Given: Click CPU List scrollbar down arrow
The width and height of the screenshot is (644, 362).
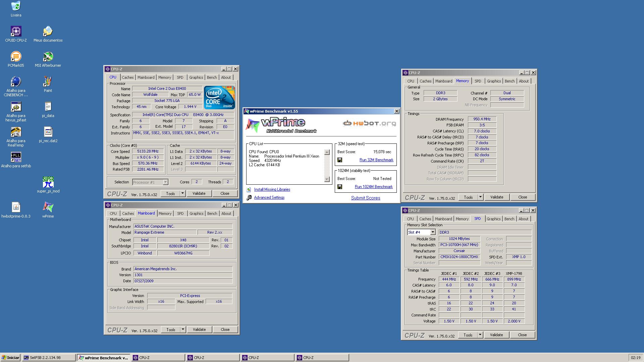Looking at the screenshot, I should click(327, 179).
